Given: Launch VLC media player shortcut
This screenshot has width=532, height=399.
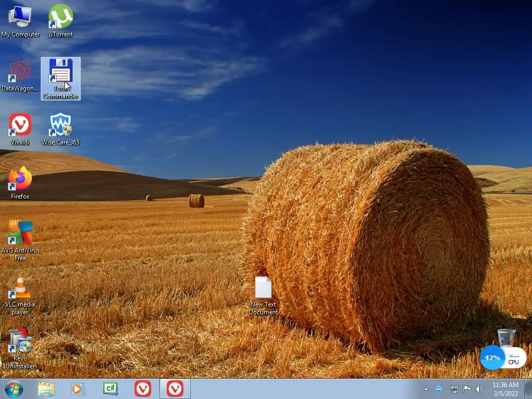Looking at the screenshot, I should pos(20,295).
